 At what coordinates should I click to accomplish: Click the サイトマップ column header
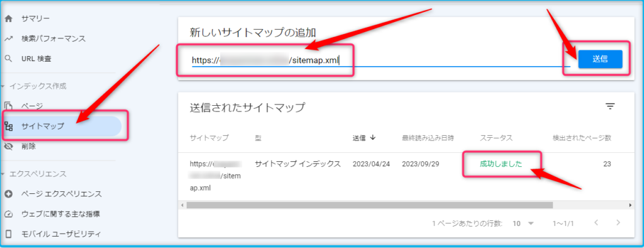209,138
